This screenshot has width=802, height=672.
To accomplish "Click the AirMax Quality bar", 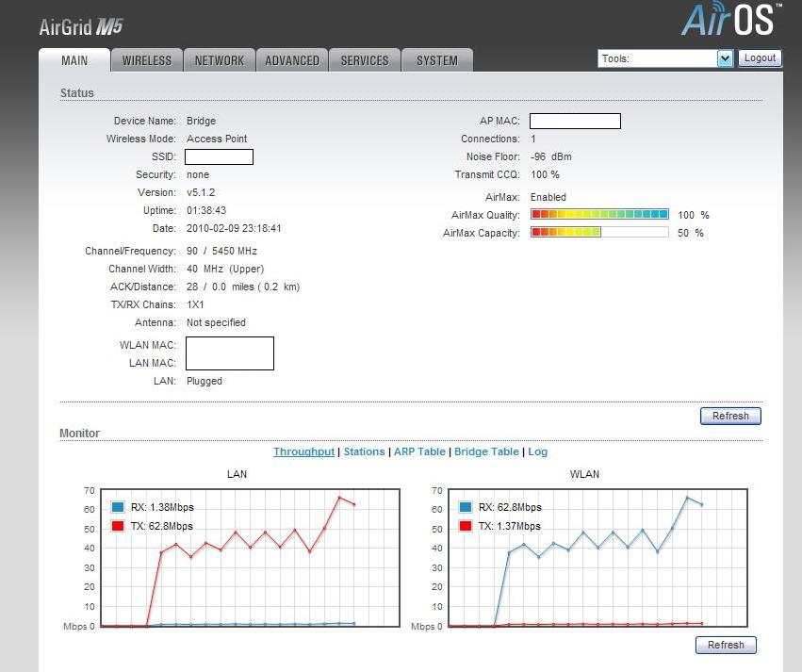I will click(599, 214).
